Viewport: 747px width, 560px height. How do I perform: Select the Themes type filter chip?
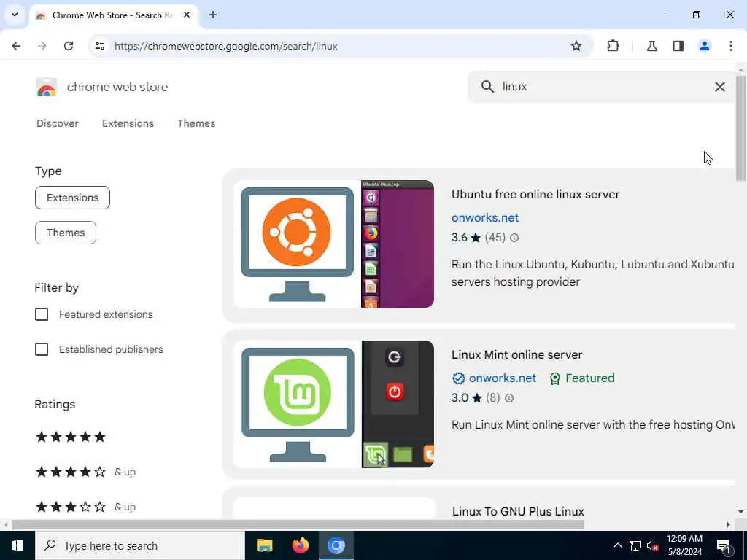(x=66, y=233)
